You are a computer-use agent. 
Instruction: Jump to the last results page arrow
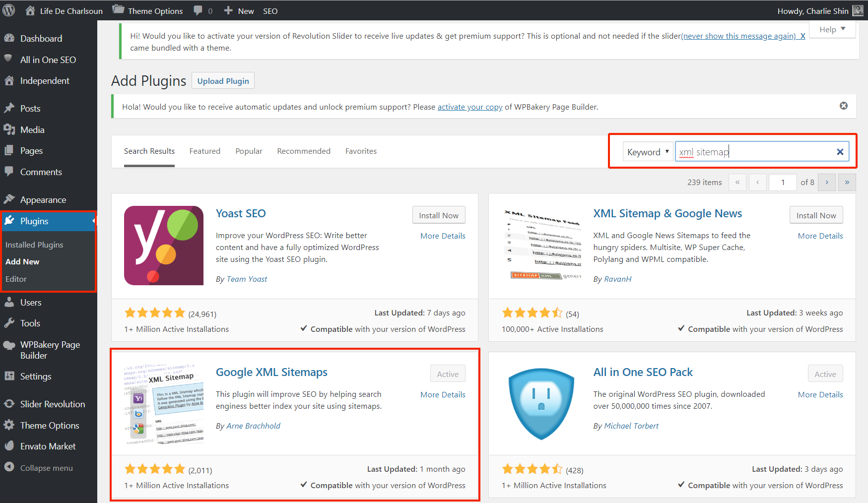847,182
